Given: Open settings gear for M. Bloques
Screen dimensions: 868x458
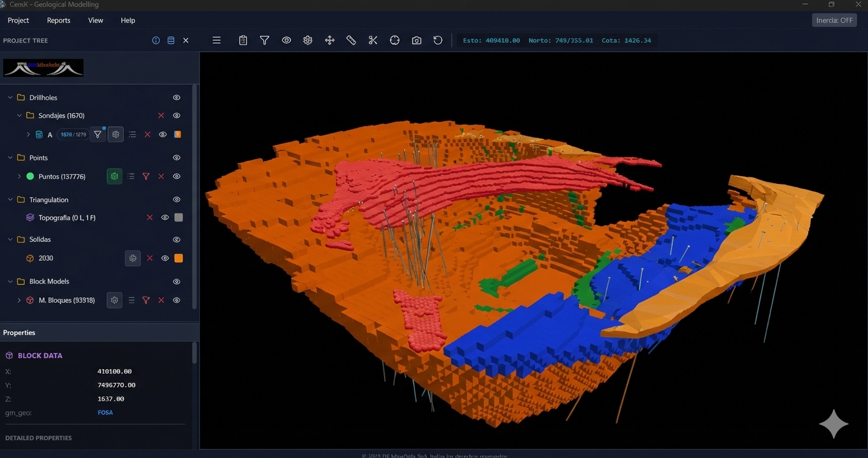Looking at the screenshot, I should 115,300.
